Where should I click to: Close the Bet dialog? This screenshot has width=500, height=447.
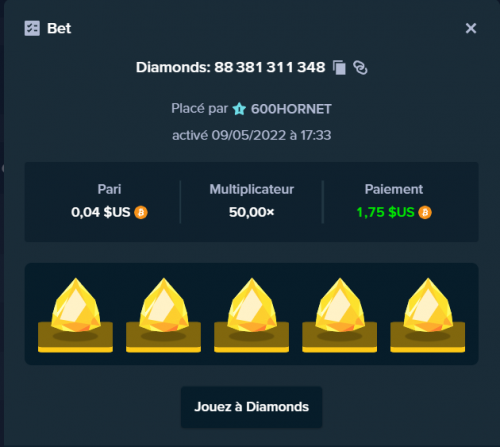(x=471, y=28)
